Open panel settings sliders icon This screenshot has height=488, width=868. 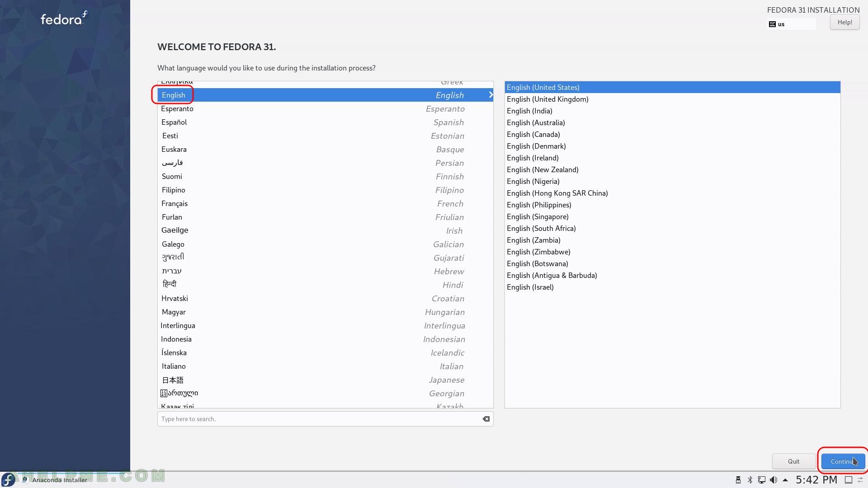coord(860,480)
